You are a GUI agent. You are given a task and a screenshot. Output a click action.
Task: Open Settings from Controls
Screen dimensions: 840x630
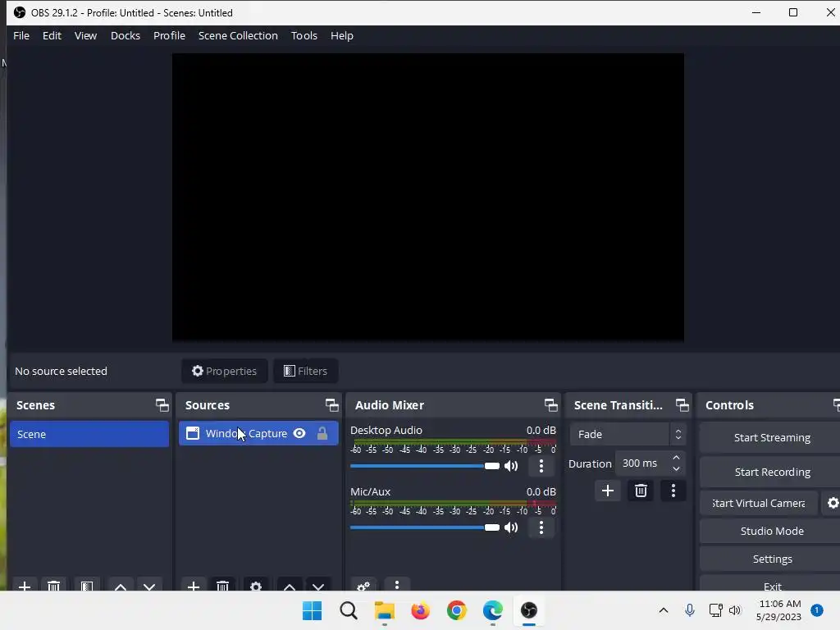click(771, 559)
